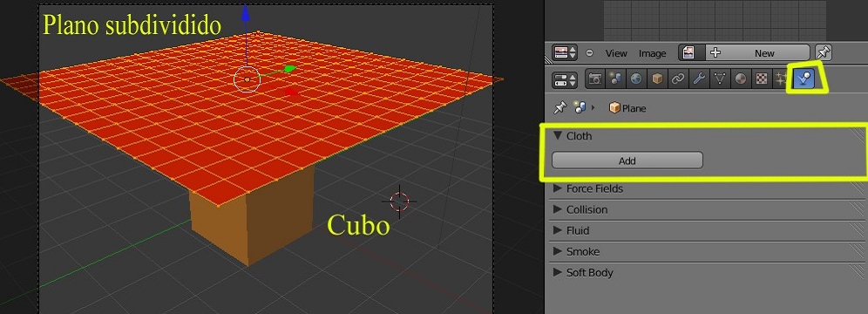Browse linked images with the image icon

coord(691,52)
